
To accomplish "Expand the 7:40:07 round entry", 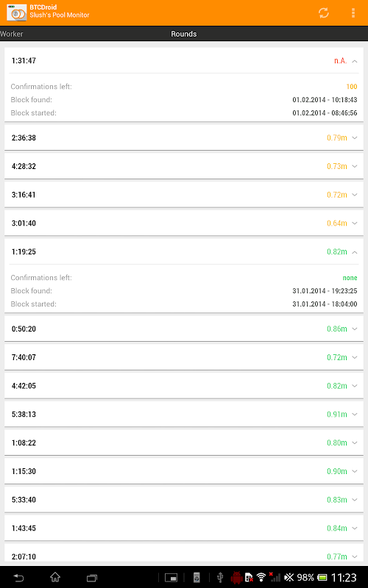I will pyautogui.click(x=184, y=357).
